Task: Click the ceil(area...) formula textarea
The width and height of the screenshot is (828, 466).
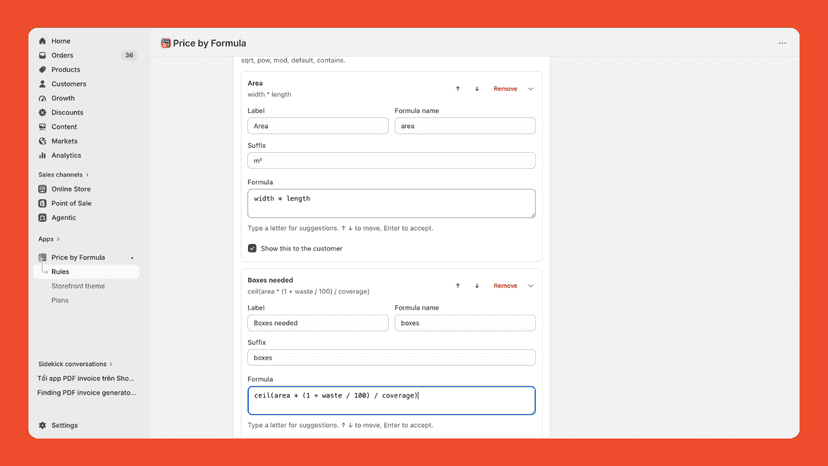Action: pyautogui.click(x=391, y=400)
